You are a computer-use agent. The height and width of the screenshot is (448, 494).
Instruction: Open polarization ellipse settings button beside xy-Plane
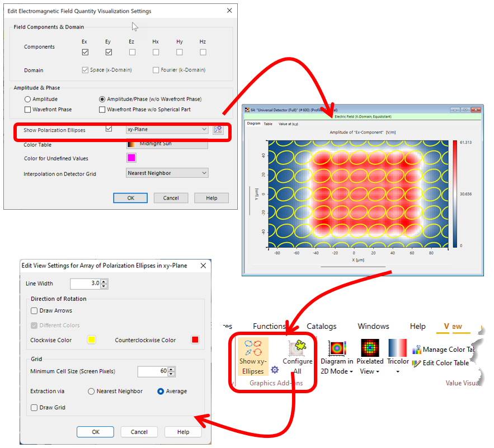pos(218,130)
